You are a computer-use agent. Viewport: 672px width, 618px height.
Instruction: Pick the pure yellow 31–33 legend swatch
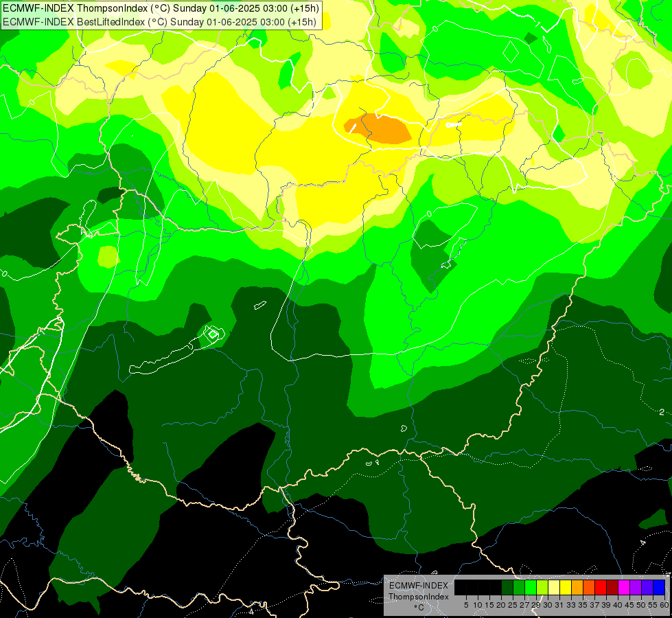(566, 587)
